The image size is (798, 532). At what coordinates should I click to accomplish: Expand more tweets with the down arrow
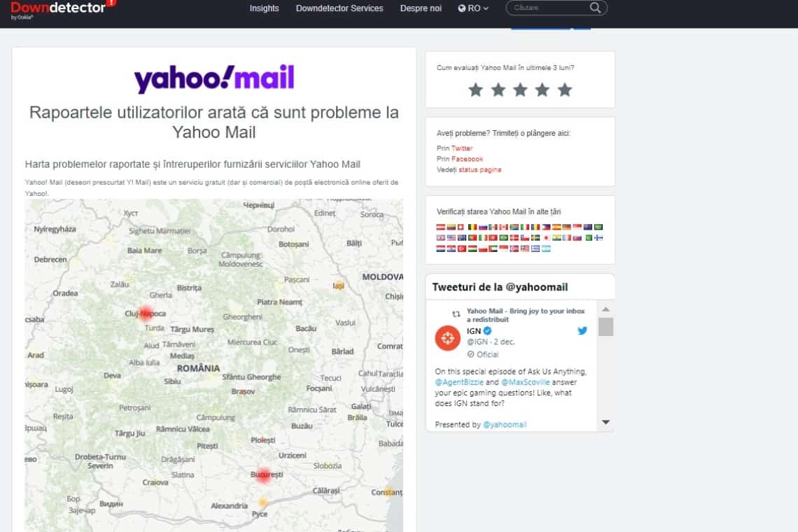(605, 421)
